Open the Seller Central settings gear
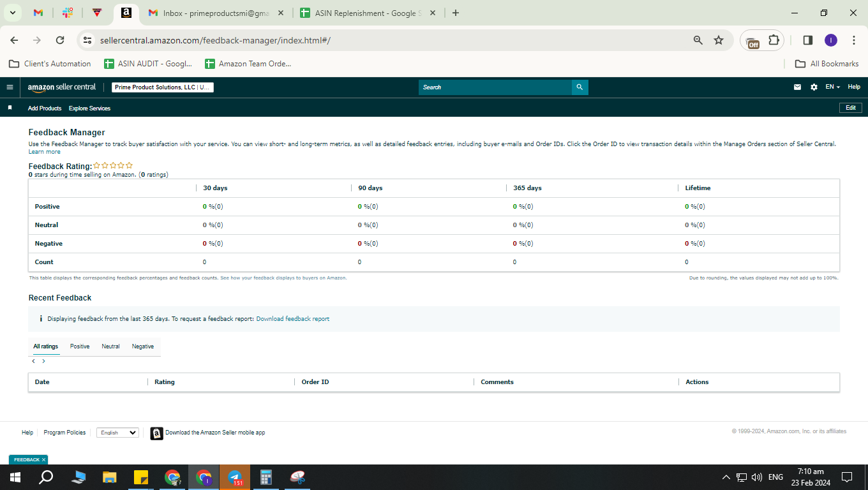 [x=814, y=87]
